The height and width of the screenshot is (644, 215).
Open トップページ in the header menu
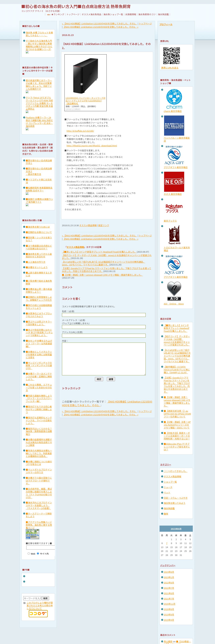tap(73, 15)
